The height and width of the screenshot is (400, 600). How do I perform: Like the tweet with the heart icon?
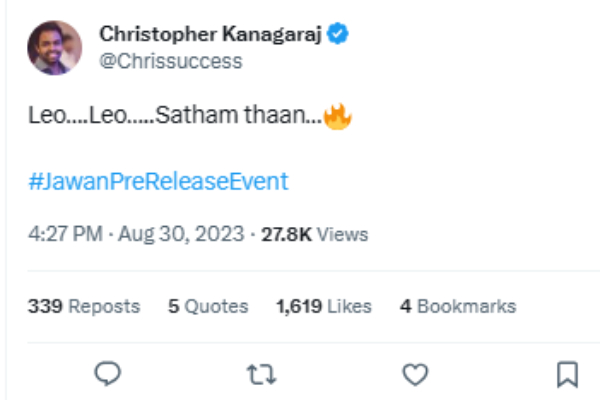point(414,374)
